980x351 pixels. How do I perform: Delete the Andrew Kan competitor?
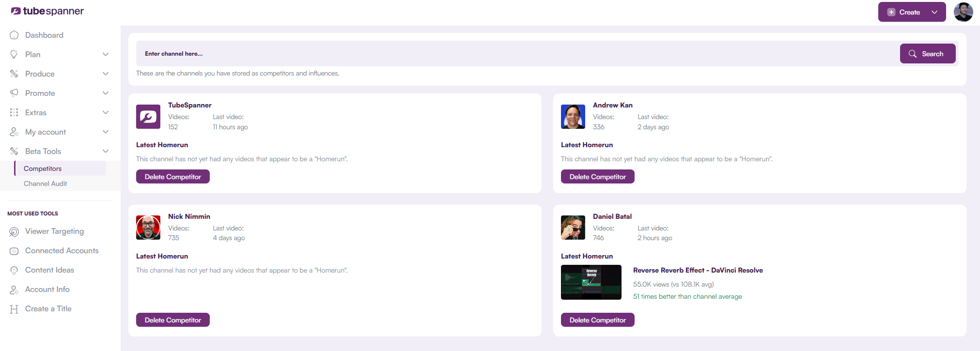pyautogui.click(x=598, y=177)
